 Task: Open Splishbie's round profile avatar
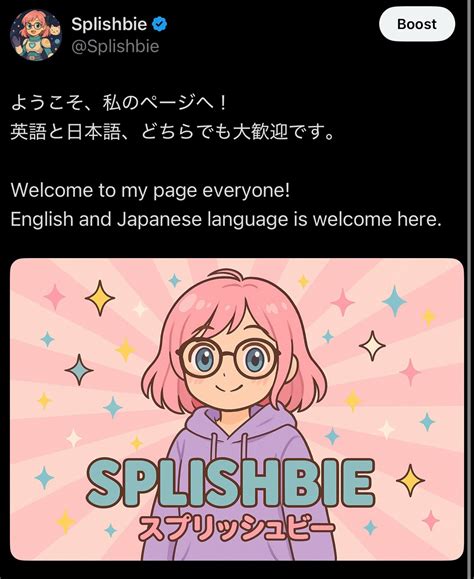[36, 35]
